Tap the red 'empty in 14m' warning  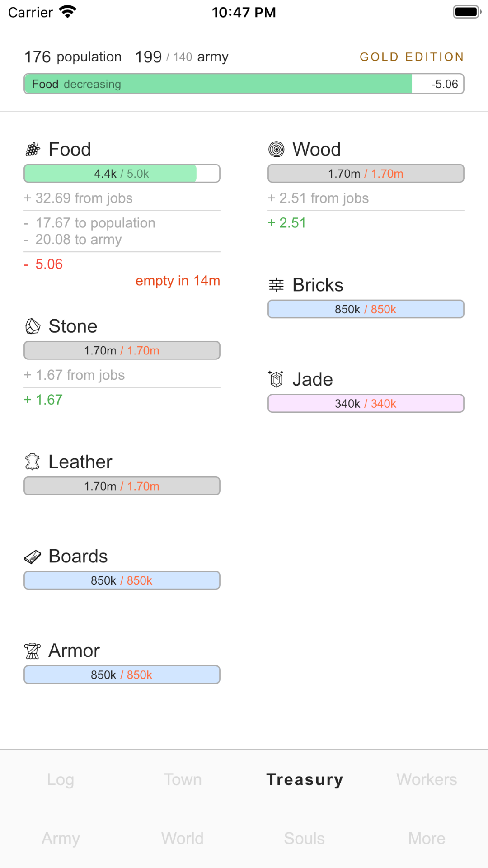click(x=178, y=281)
